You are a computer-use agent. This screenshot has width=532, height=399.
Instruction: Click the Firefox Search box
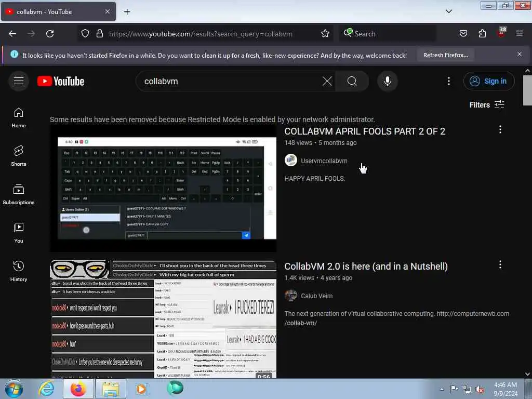click(387, 34)
